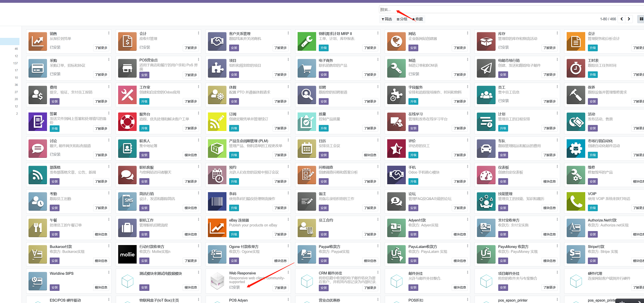Screen dimensions: 644x303
Task: Open the 网站 card kebab menu
Action: point(468,33)
